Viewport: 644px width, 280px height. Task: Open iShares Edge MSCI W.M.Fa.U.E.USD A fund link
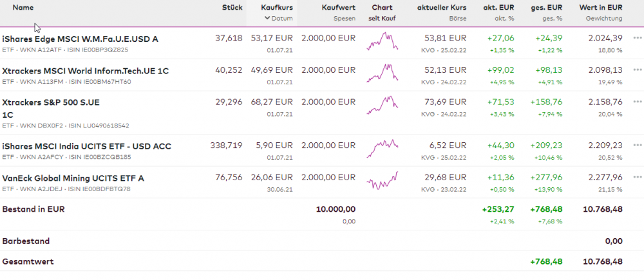(80, 39)
